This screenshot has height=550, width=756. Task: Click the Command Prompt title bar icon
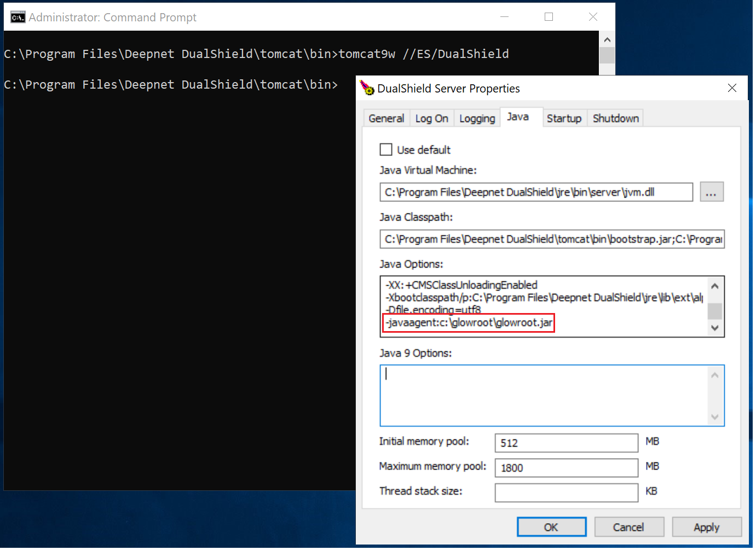18,18
